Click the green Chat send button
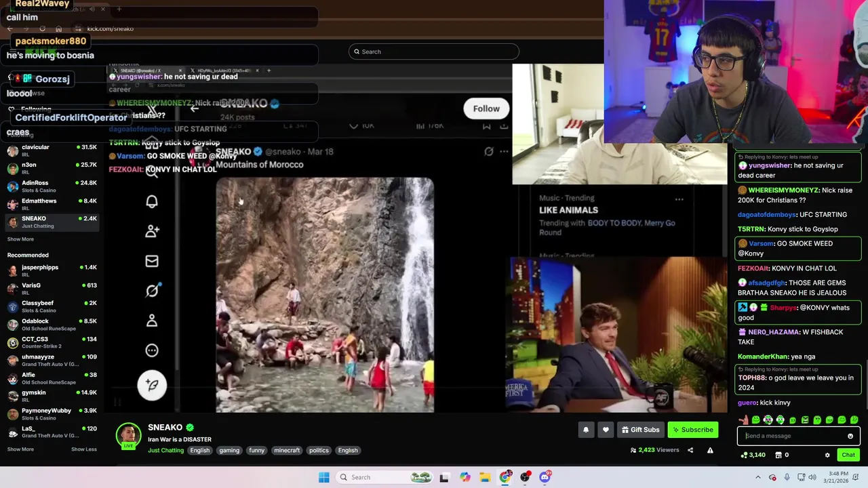The width and height of the screenshot is (868, 488). click(848, 455)
